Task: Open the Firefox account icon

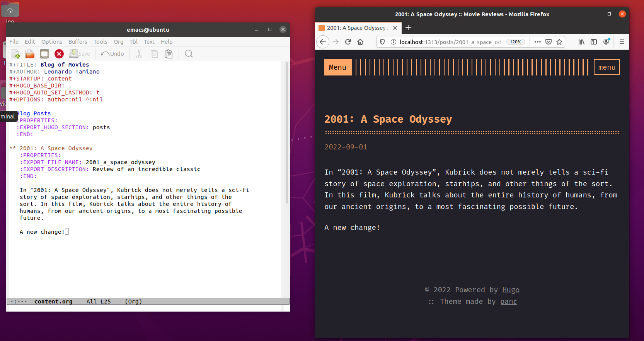Action: 607,42
